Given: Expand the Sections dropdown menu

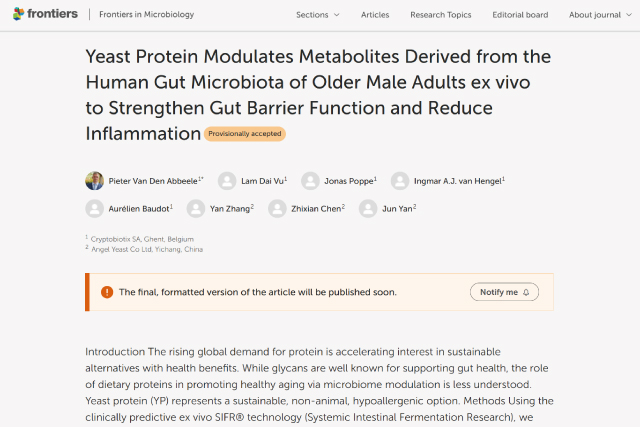Looking at the screenshot, I should pos(318,15).
